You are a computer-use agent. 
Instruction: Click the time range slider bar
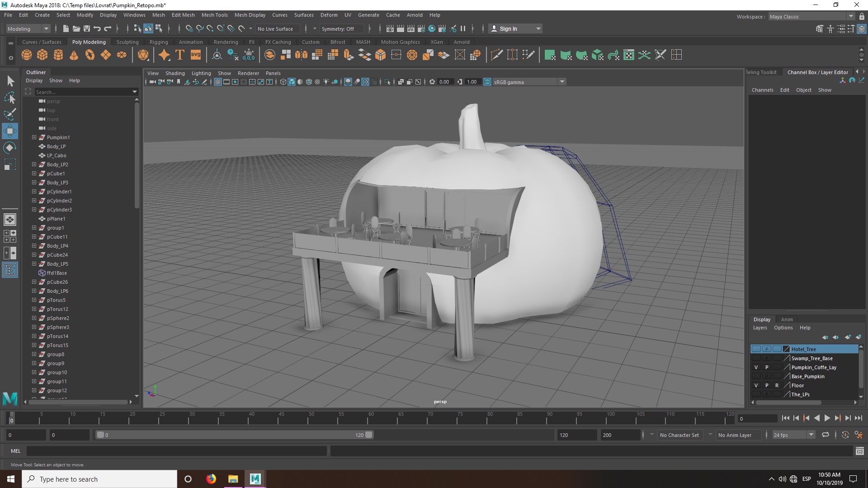tap(234, 435)
